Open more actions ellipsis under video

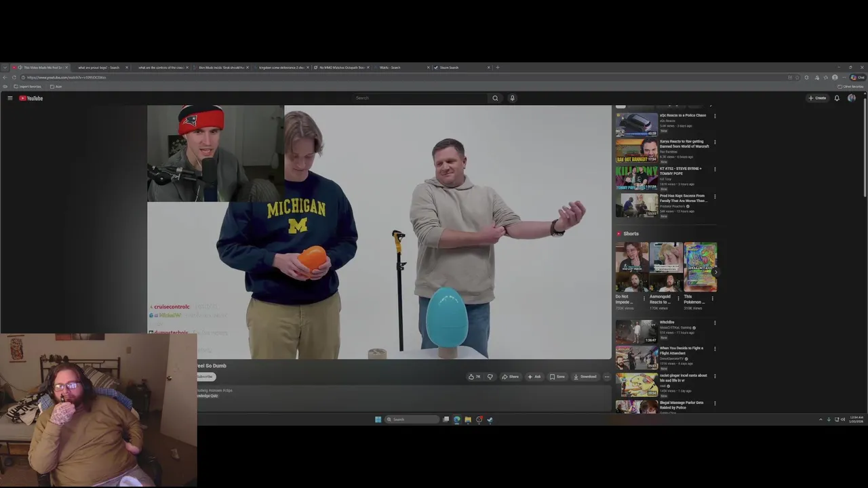(x=607, y=377)
